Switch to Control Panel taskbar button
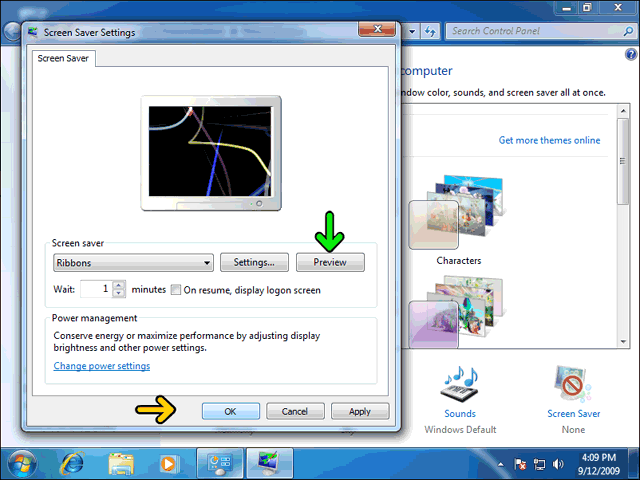 220,464
